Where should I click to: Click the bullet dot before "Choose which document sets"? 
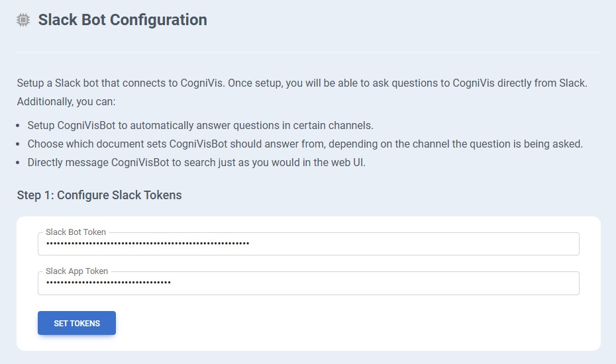[19, 144]
